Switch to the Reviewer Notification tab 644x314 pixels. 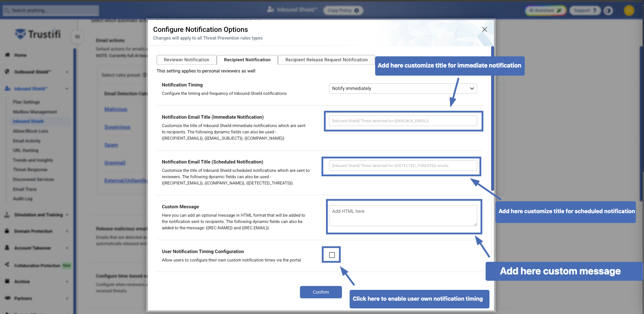pos(187,60)
